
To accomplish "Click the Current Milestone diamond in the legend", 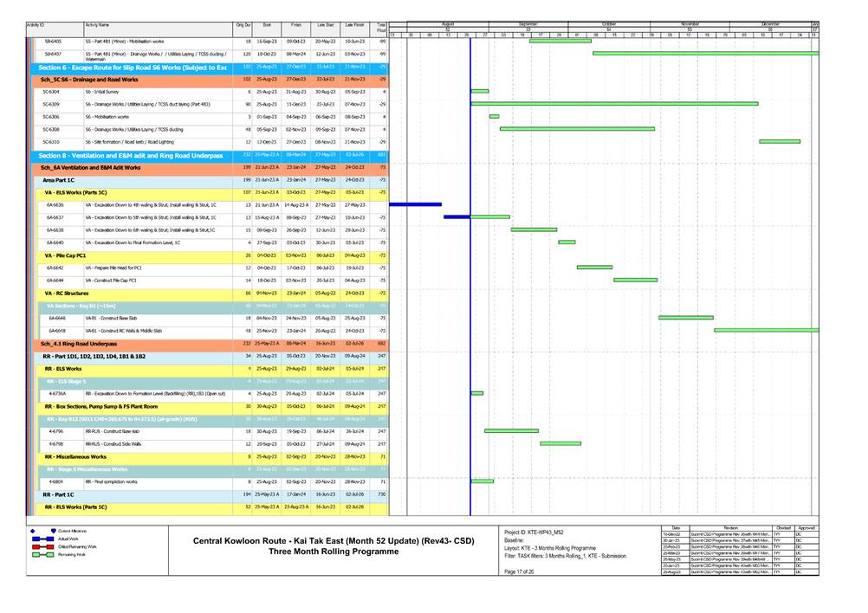I will coord(33,530).
